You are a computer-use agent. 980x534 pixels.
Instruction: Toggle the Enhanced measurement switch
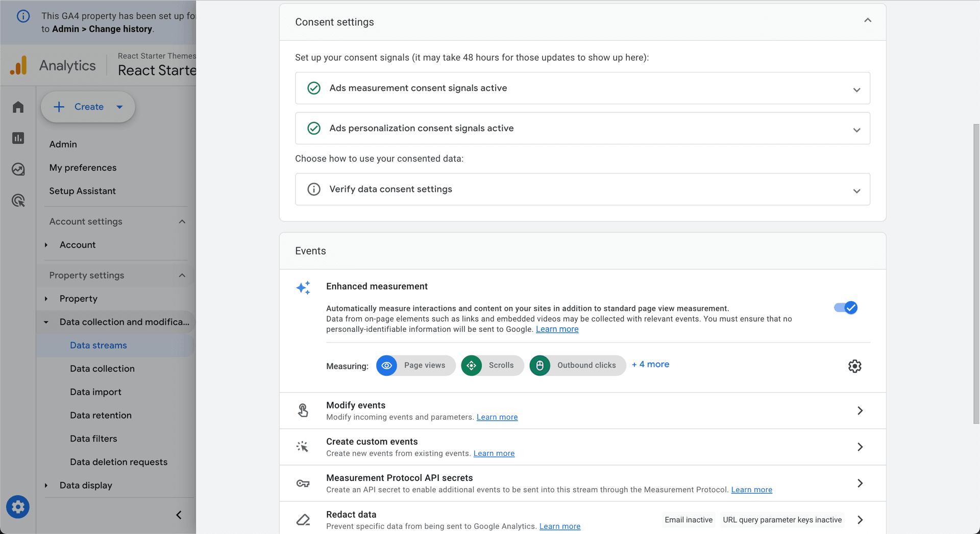point(846,308)
